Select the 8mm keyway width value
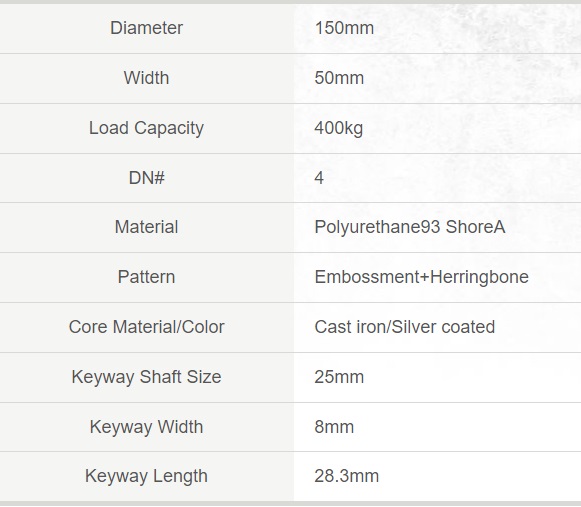This screenshot has width=581, height=507. pos(334,427)
